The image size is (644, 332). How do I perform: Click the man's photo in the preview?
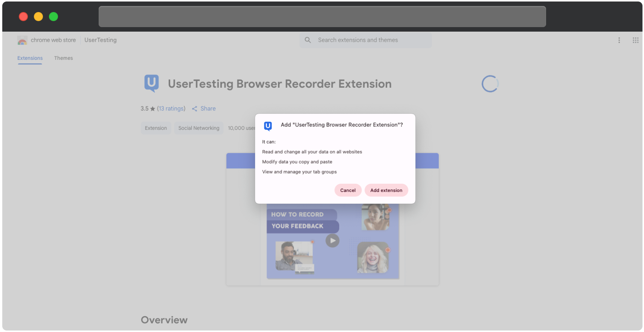(294, 257)
